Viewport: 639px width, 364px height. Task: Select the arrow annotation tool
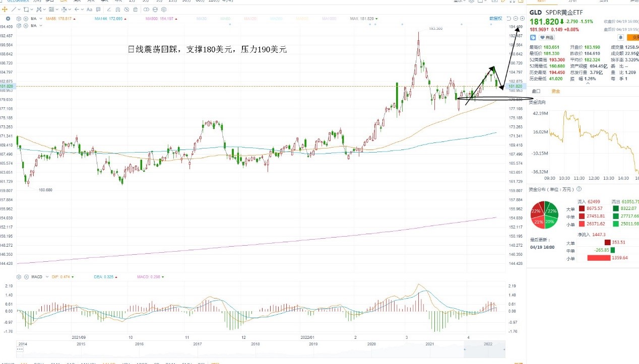[77, 10]
